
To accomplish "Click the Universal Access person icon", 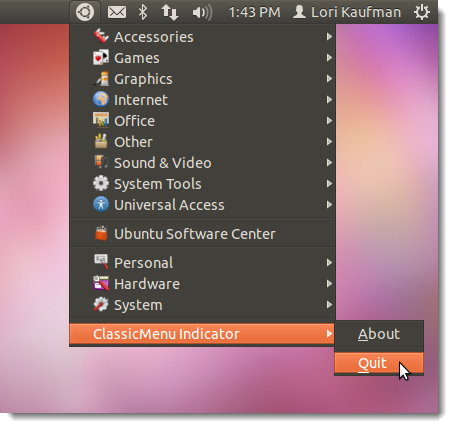I will (101, 205).
